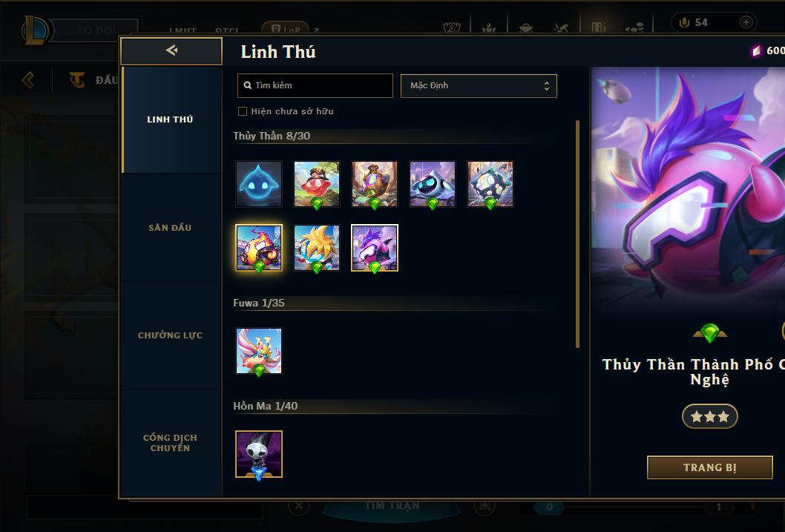785x532 pixels.
Task: Select the flaming dark River Sprite icon
Action: [x=259, y=248]
